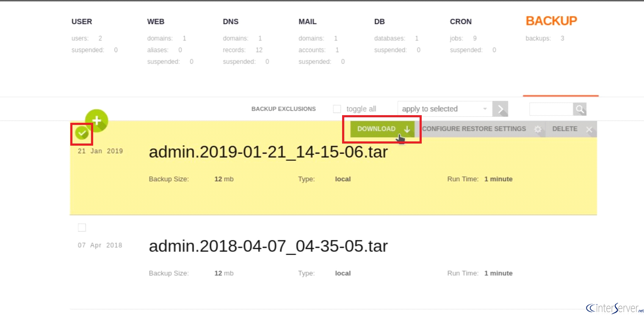Click databases: 1 under DB
Viewport: 644px width, 315px height.
[396, 39]
